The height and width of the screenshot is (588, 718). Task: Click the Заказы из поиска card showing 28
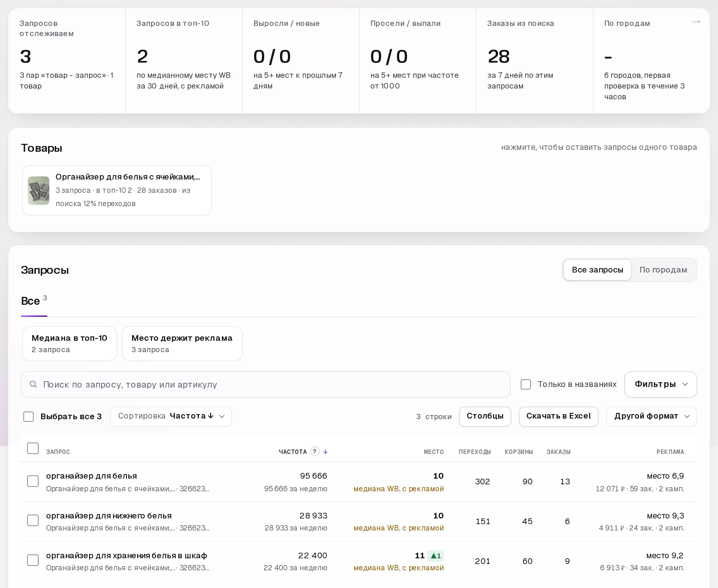point(534,61)
